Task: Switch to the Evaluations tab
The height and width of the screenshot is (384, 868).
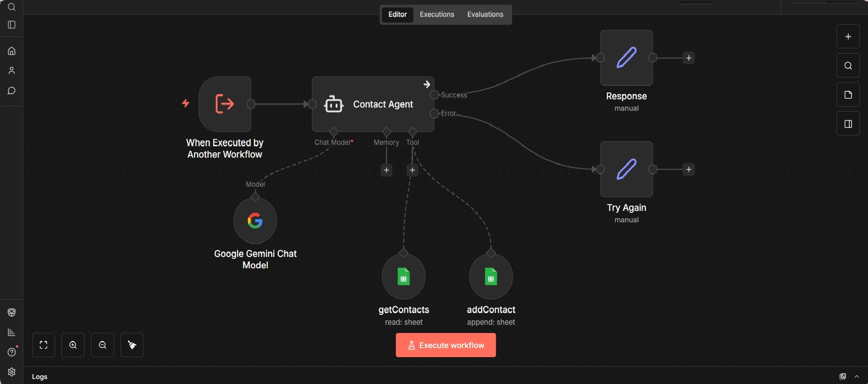Action: click(x=485, y=15)
